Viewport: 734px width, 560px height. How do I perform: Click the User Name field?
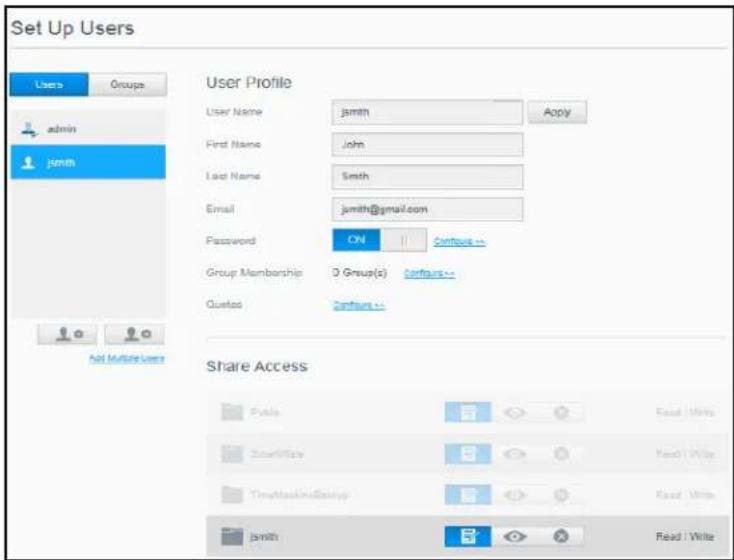pyautogui.click(x=427, y=112)
